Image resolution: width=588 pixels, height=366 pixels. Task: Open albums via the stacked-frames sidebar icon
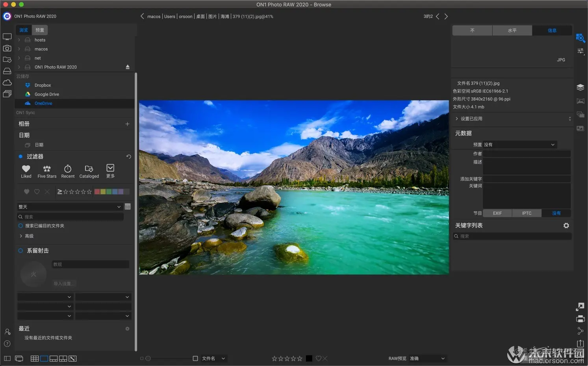click(x=7, y=94)
